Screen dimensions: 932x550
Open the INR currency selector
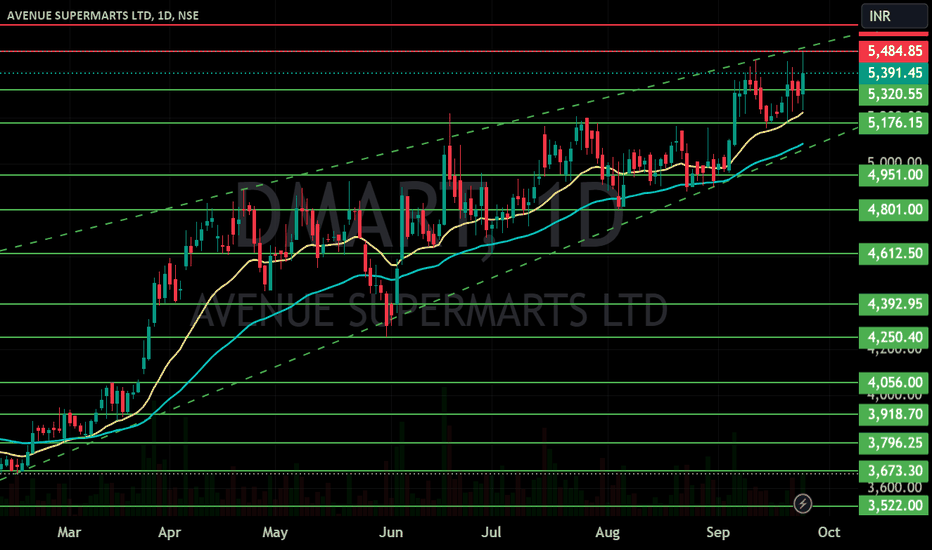(893, 15)
